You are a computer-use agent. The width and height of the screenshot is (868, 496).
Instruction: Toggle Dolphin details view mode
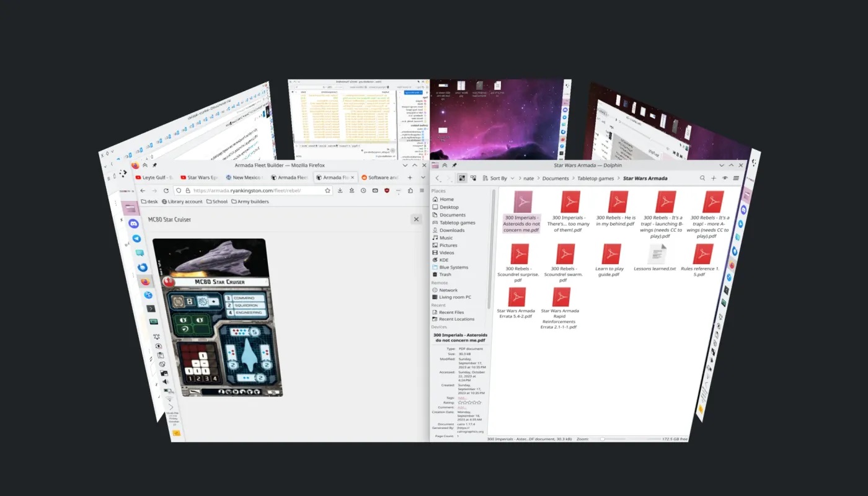click(x=473, y=178)
